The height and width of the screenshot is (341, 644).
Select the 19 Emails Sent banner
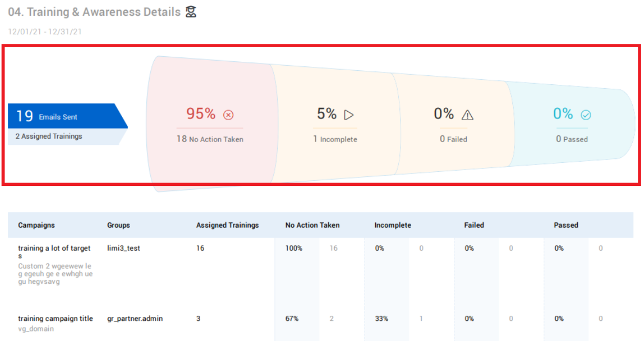coord(67,116)
